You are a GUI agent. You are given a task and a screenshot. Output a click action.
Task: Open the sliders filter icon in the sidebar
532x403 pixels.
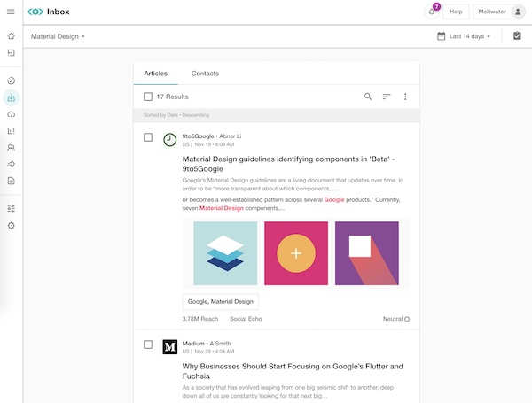coord(12,209)
